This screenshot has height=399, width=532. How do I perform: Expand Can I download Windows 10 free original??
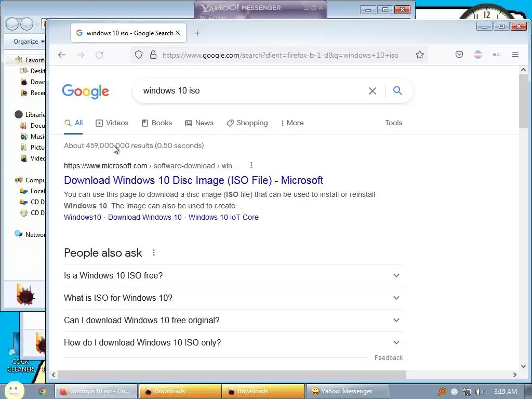pos(233,320)
